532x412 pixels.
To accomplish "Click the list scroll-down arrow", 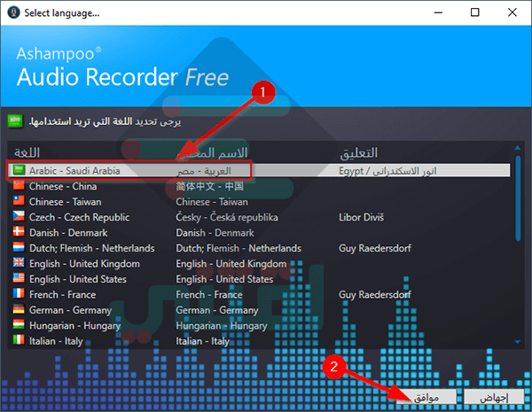I will (518, 342).
